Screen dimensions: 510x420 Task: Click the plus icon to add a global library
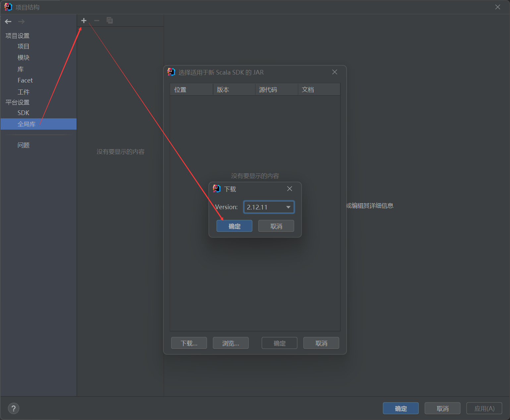click(84, 21)
